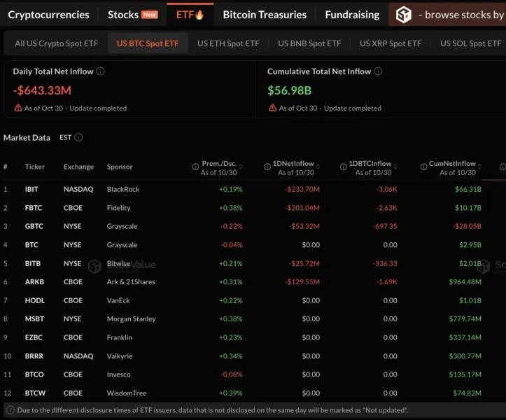506x420 pixels.
Task: Open the FBTC ticker row
Action: click(x=33, y=208)
